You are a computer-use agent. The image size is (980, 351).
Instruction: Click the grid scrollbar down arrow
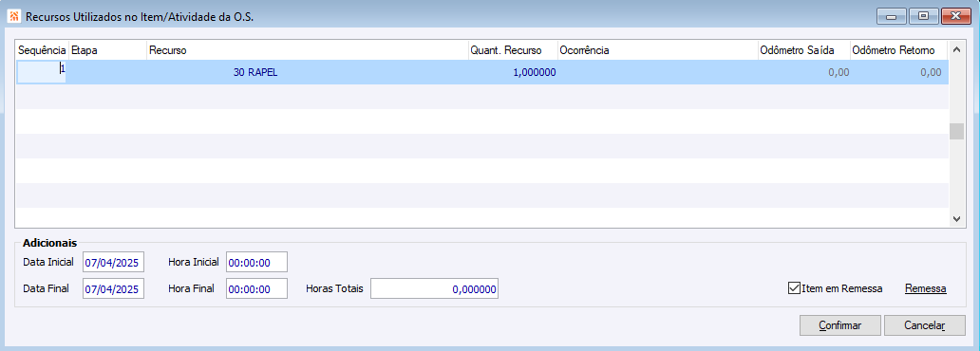pos(957,218)
